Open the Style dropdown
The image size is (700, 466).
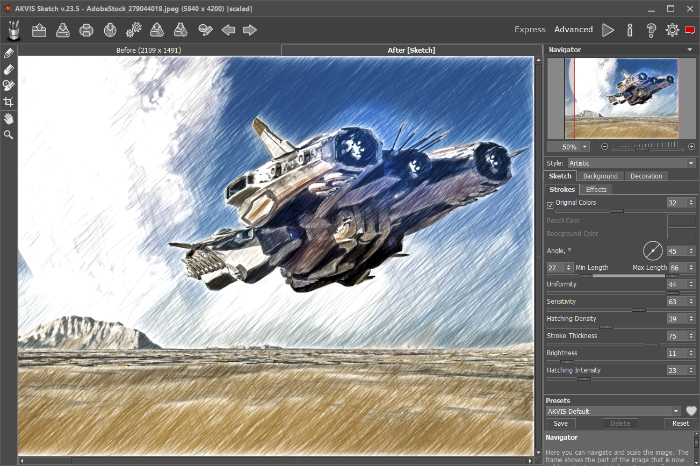[631, 162]
